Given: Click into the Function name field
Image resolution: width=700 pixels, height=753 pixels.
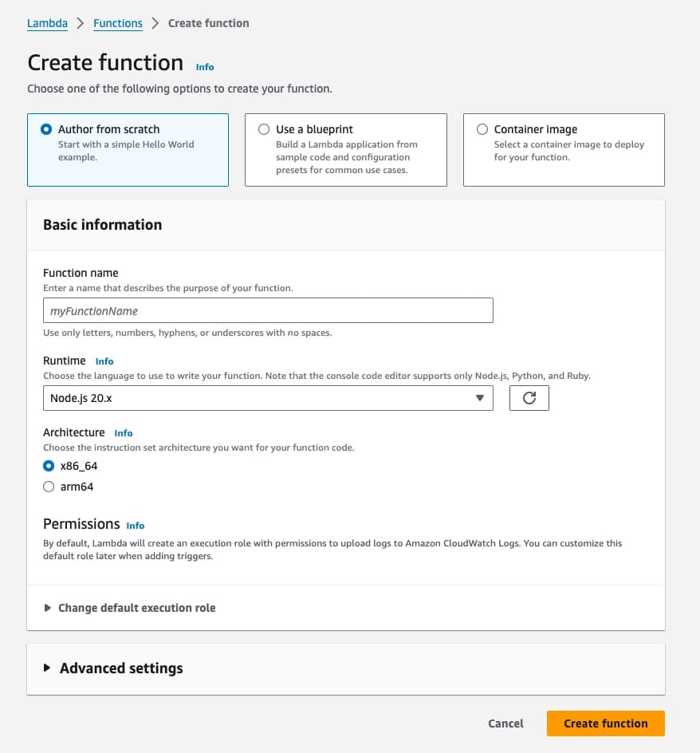Looking at the screenshot, I should tap(268, 310).
